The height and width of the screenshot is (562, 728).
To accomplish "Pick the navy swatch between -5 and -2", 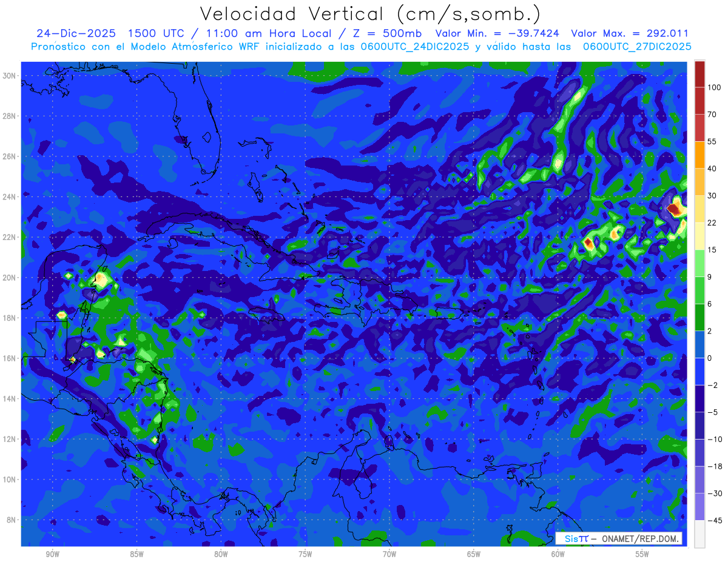I will 699,398.
